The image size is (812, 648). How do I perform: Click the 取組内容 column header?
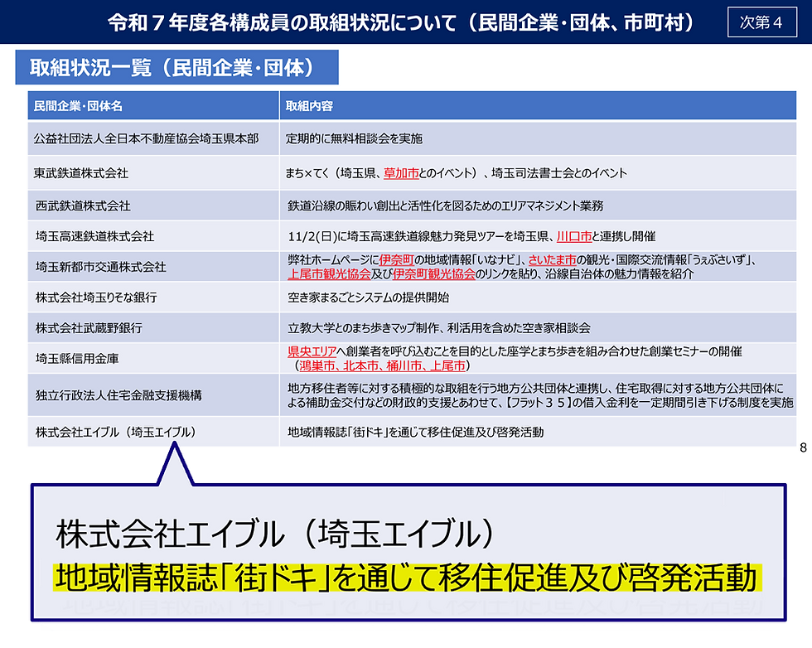coord(538,106)
